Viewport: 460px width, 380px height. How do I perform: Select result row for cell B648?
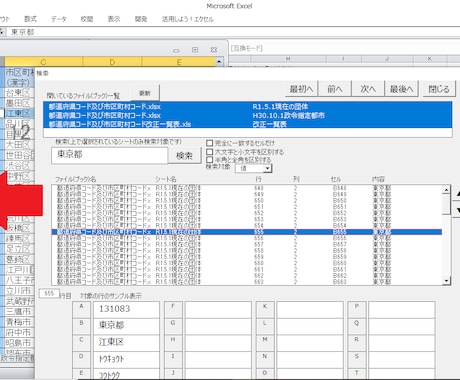coord(247,188)
